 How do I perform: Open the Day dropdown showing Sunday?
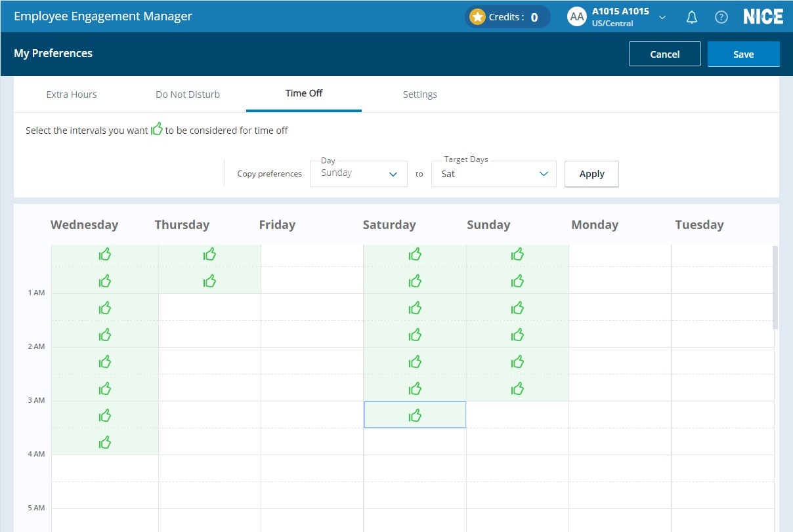[x=358, y=174]
